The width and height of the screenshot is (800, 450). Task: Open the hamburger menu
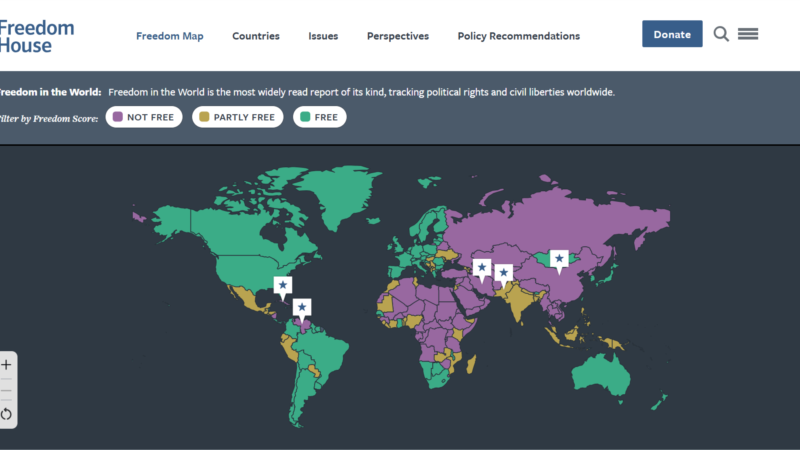pos(748,34)
